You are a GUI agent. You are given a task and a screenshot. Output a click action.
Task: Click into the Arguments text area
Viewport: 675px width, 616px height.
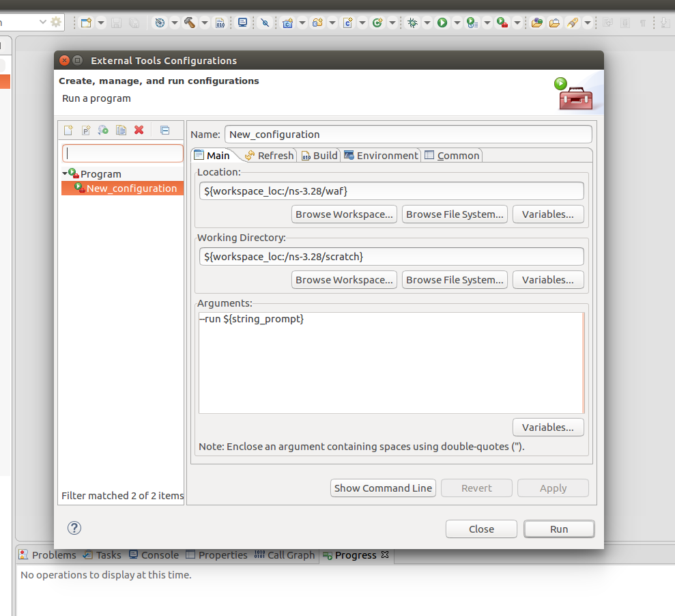pos(390,362)
